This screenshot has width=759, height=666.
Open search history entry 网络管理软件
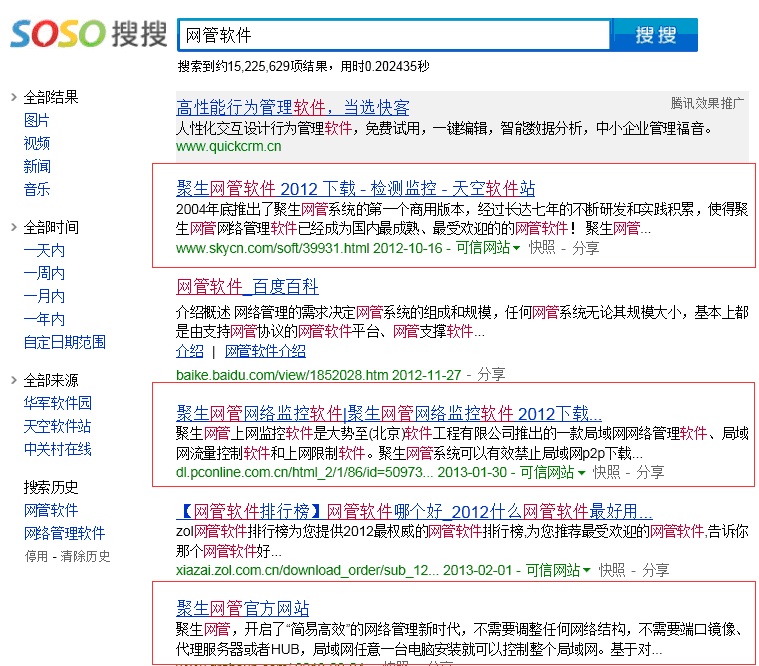tap(64, 533)
